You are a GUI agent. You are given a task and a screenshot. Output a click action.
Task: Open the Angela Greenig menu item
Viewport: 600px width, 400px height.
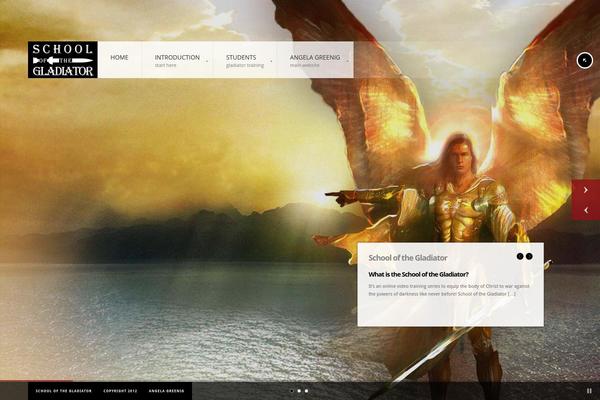pyautogui.click(x=315, y=57)
